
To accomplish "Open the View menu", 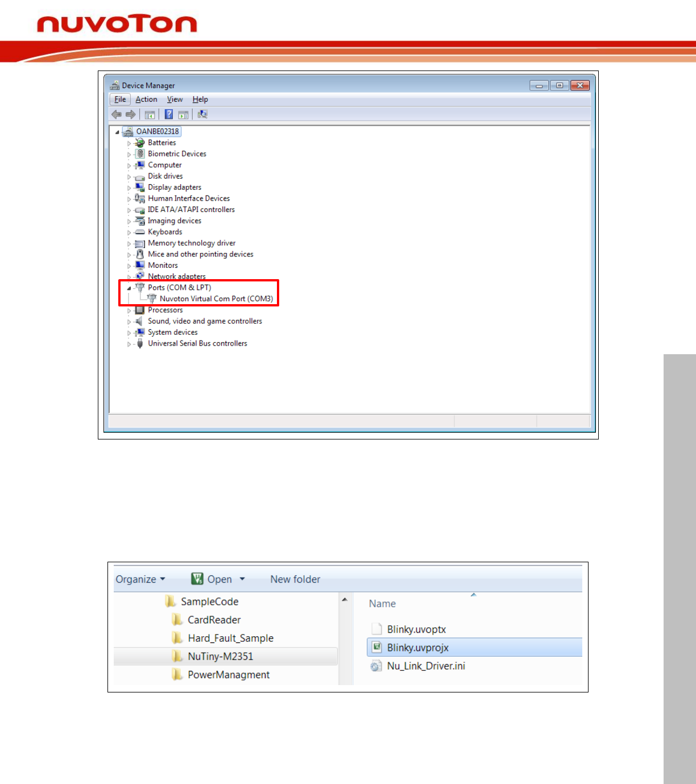I will [x=175, y=99].
